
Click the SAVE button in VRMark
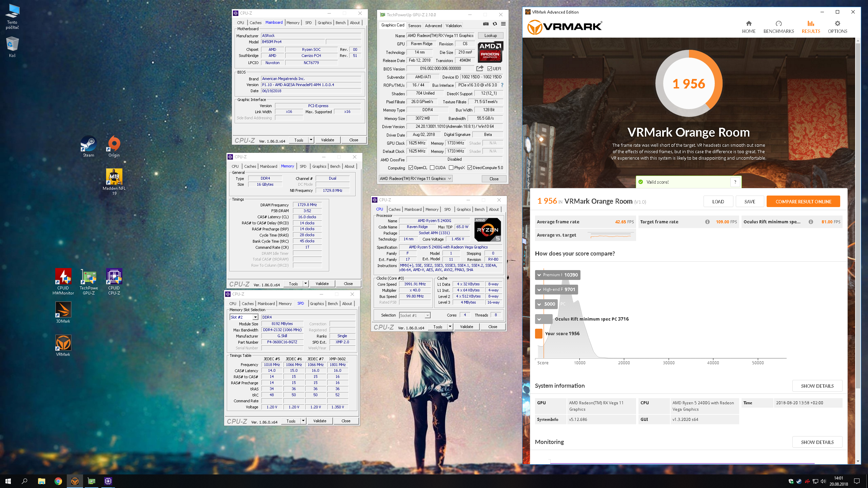click(750, 201)
